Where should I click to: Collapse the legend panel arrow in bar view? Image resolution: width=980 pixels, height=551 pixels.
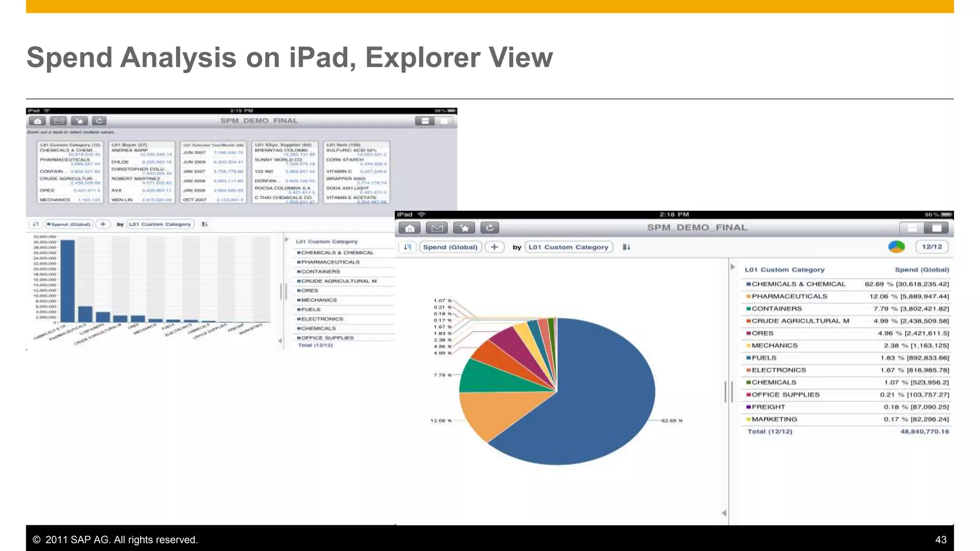(287, 240)
